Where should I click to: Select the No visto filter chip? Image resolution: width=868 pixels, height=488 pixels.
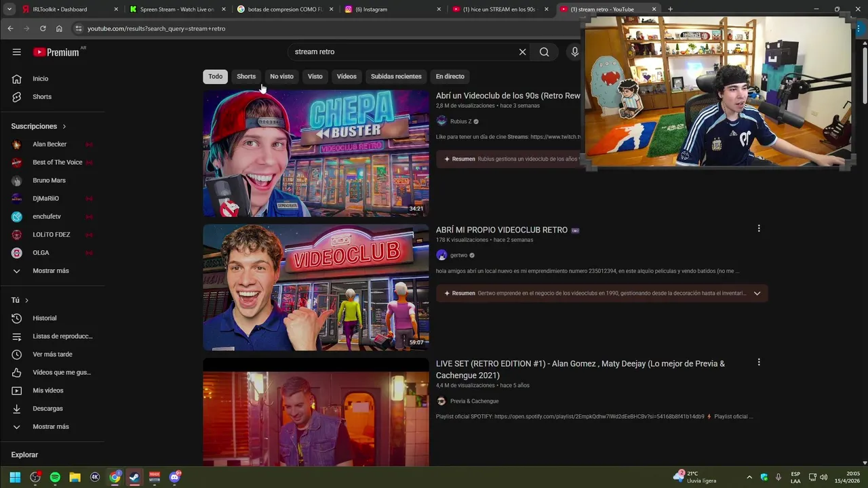281,77
